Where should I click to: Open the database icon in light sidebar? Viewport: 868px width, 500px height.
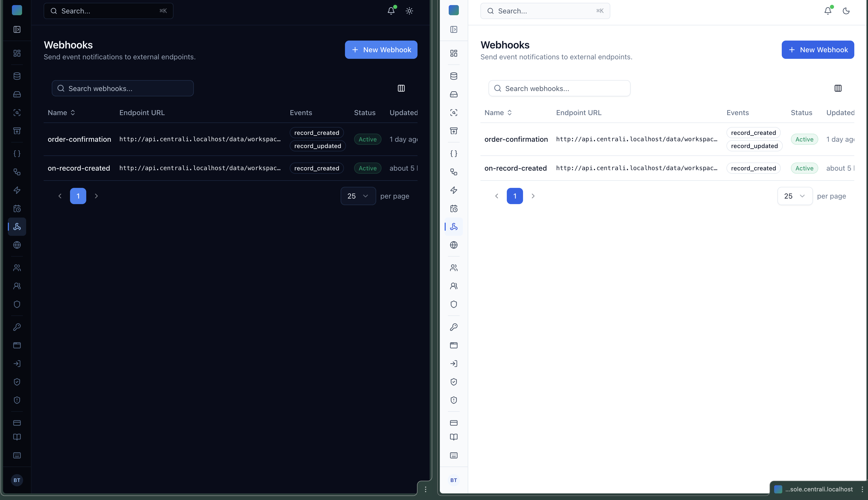pyautogui.click(x=454, y=76)
